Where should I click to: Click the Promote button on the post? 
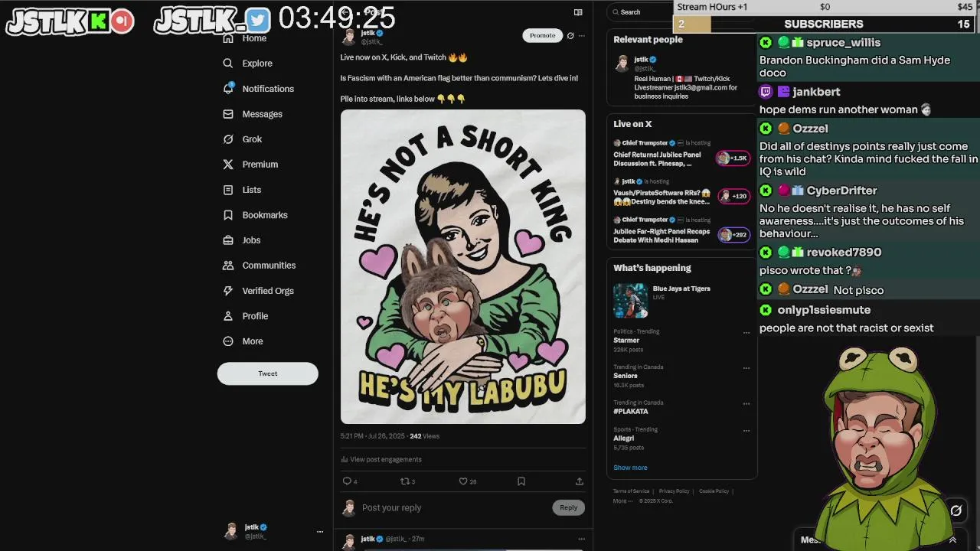click(542, 35)
